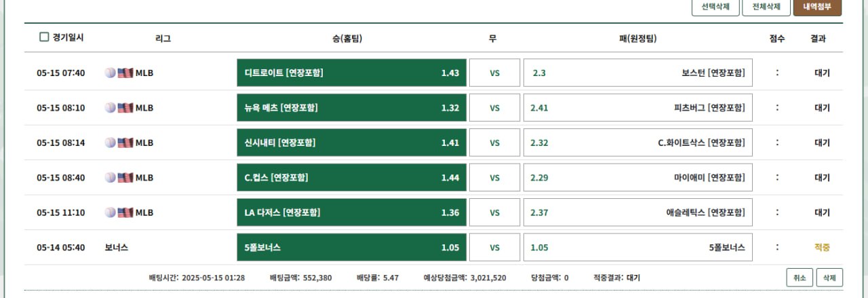Screen dimensions: 868x298
Task: Click the 취소 button
Action: coord(800,278)
